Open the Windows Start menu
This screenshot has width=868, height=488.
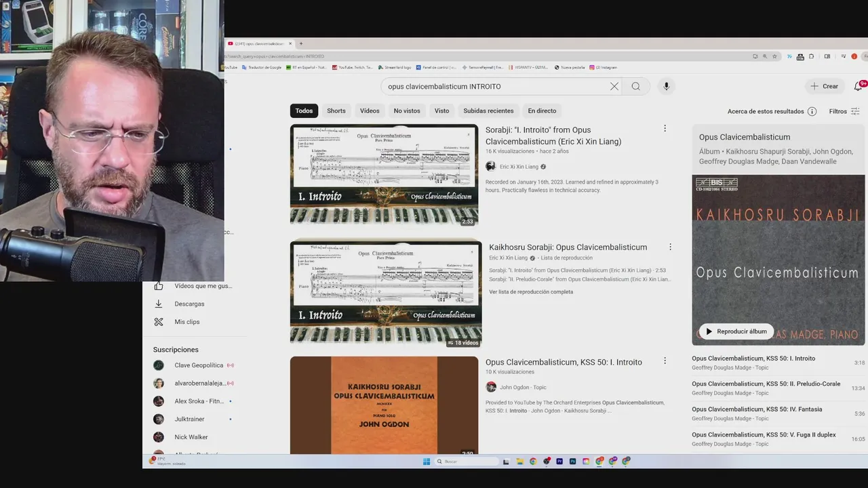(x=427, y=462)
